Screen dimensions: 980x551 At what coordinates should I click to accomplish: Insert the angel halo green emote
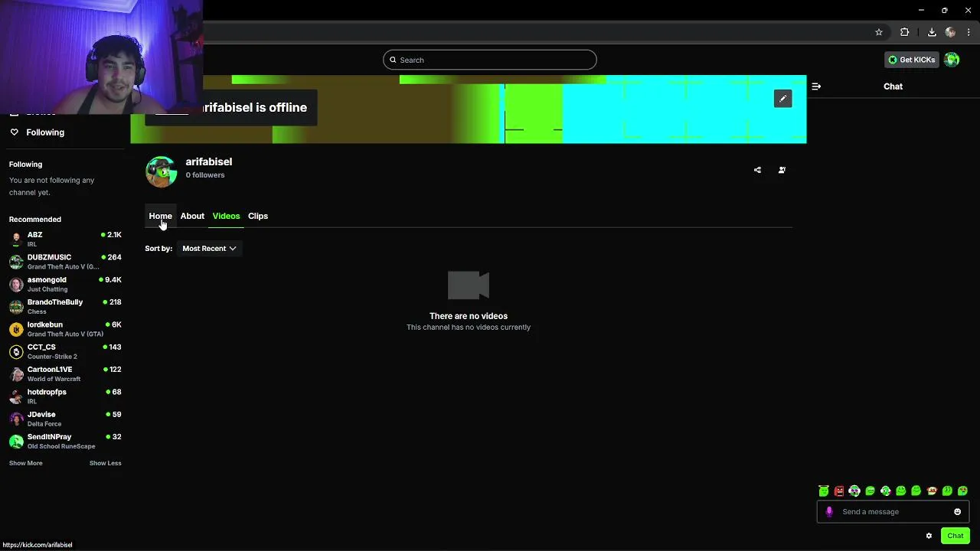click(x=824, y=491)
